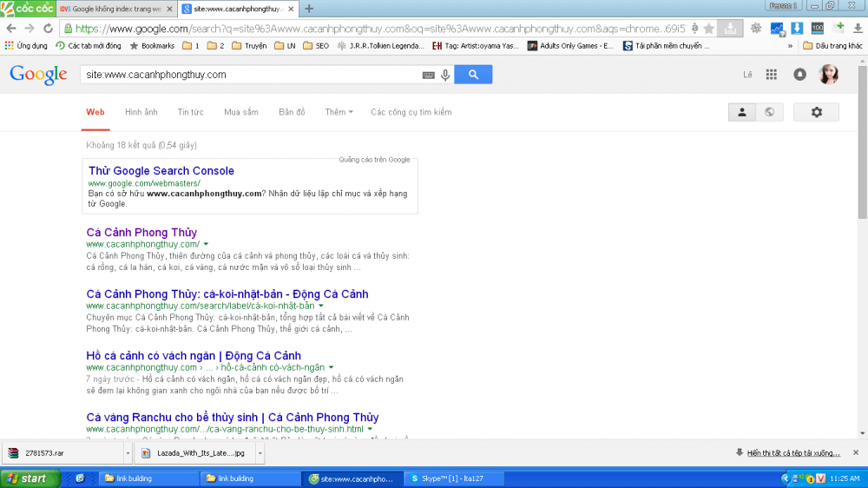Click the translate icon in address bar

click(x=694, y=29)
